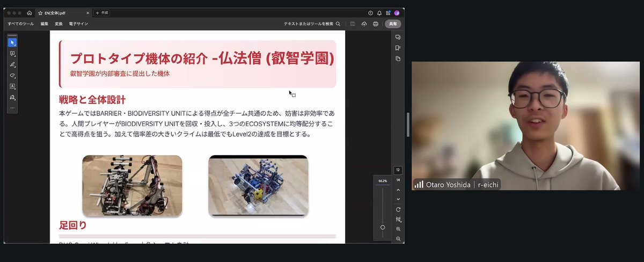This screenshot has height=262, width=644.
Task: Open the 編集 menu
Action: 44,24
